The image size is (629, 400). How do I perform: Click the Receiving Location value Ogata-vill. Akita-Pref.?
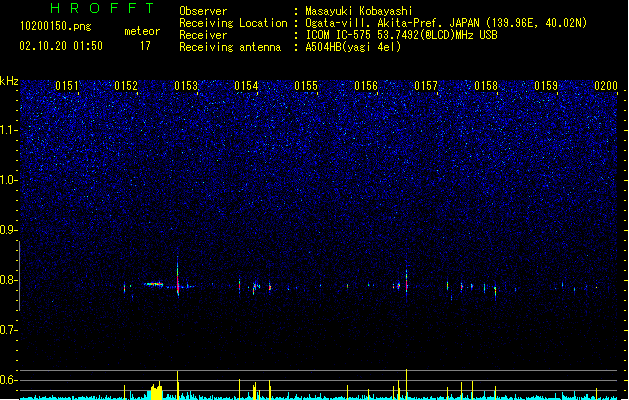point(373,23)
